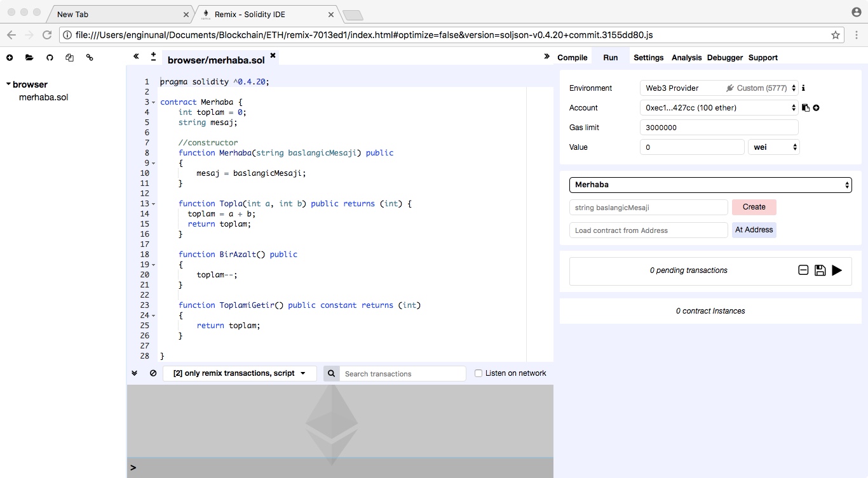Viewport: 868px width, 478px height.
Task: Fold code at line 3 arrow
Action: coord(154,102)
